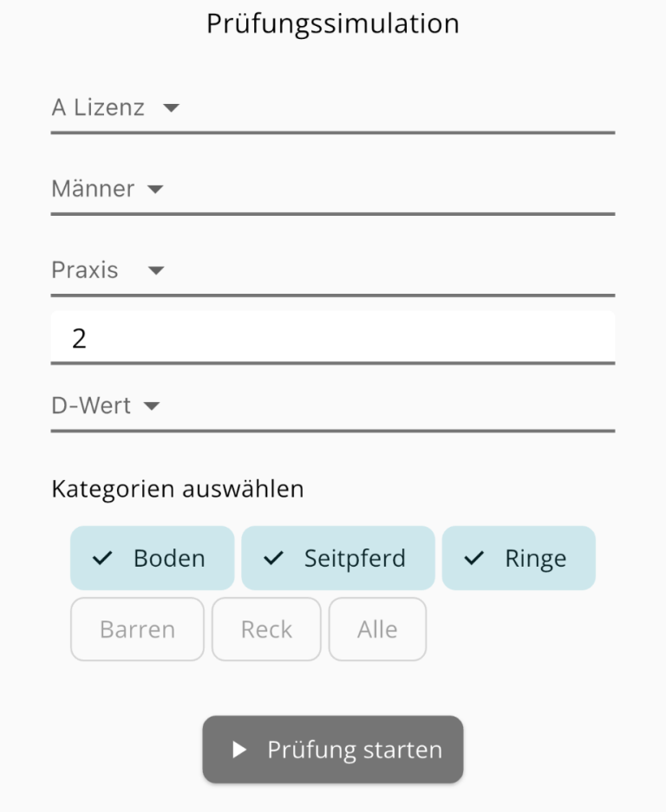Focus the number field containing 2
Viewport: 666px width, 812px height.
pos(332,338)
